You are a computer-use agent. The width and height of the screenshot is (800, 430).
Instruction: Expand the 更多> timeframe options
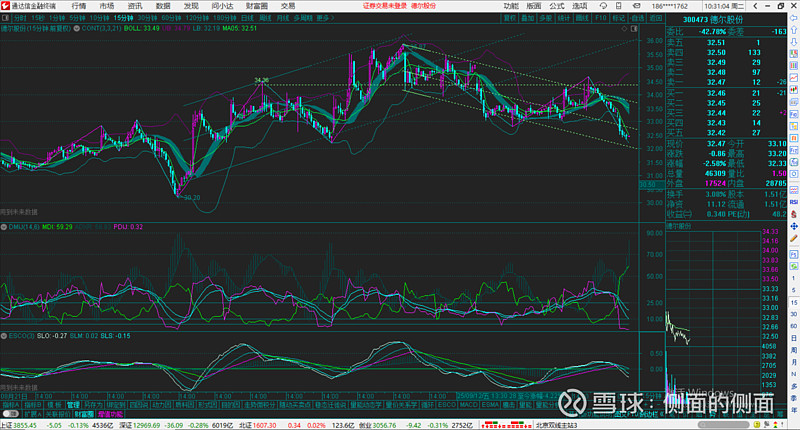pos(324,18)
